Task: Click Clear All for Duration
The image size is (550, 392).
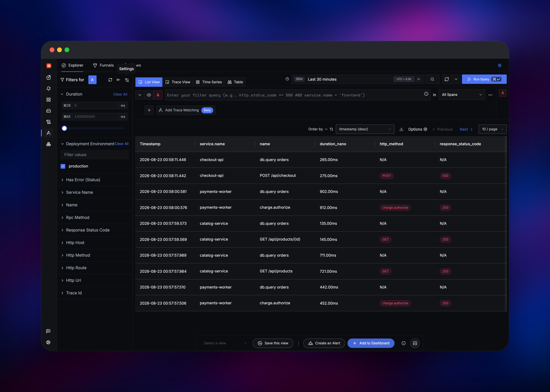Action: pyautogui.click(x=120, y=94)
